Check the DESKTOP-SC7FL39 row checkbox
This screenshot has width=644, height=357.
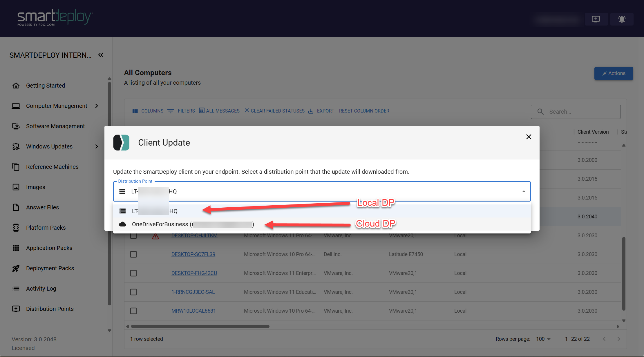click(x=133, y=254)
